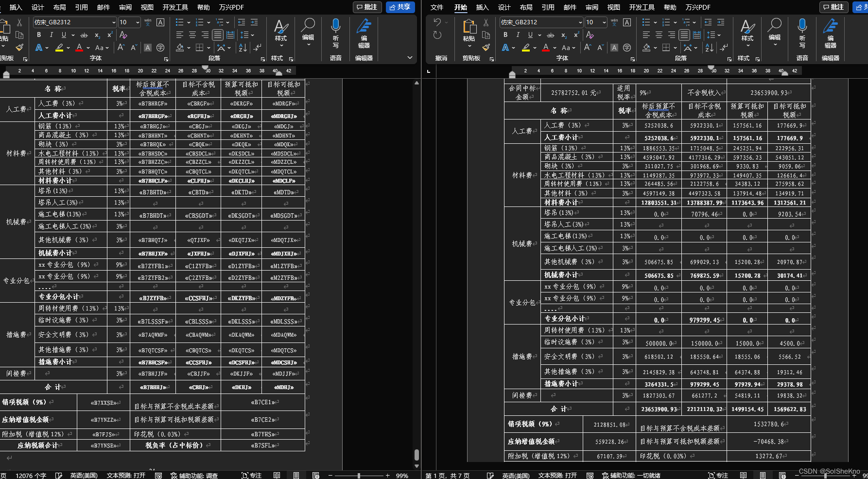Switch to 审阅 tab in left window
The width and height of the screenshot is (868, 479).
pyautogui.click(x=125, y=7)
